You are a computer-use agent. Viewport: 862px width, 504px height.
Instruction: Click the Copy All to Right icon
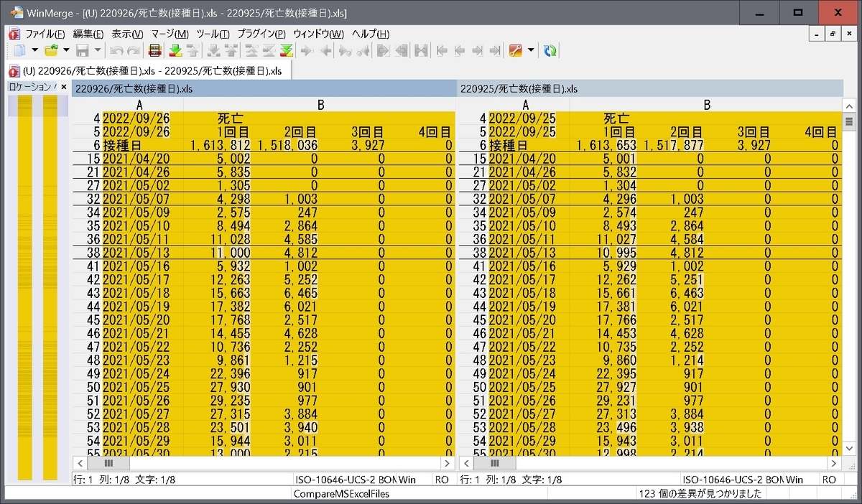click(382, 50)
